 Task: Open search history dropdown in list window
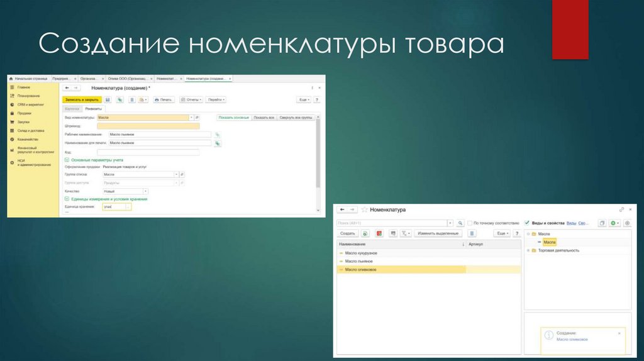[450, 223]
